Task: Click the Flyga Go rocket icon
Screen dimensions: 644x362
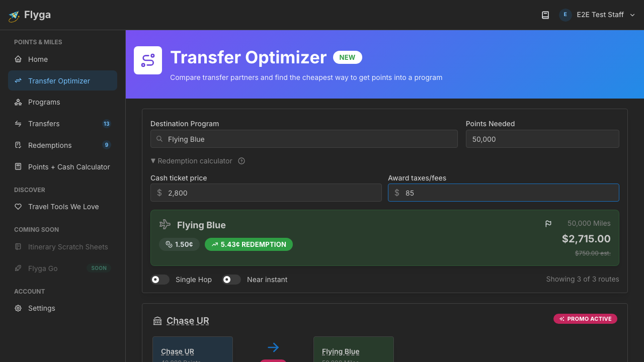Action: coord(18,268)
